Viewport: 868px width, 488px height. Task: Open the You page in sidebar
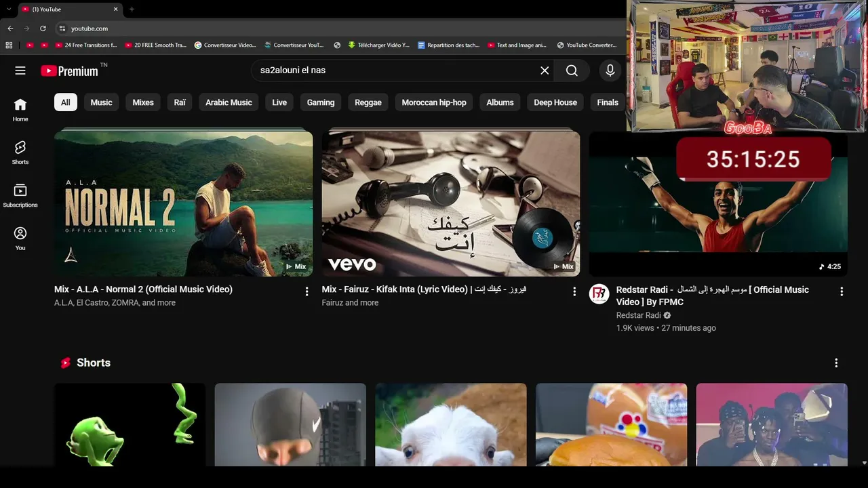coord(20,238)
